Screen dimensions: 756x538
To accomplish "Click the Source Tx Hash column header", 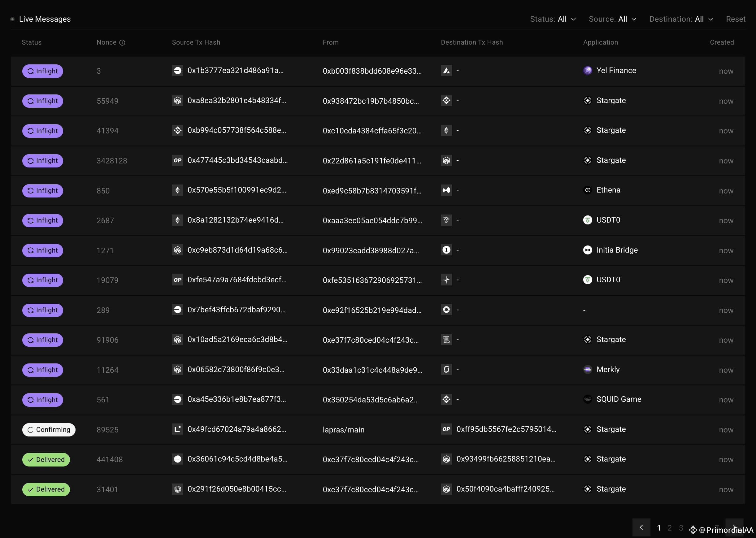I will tap(196, 42).
